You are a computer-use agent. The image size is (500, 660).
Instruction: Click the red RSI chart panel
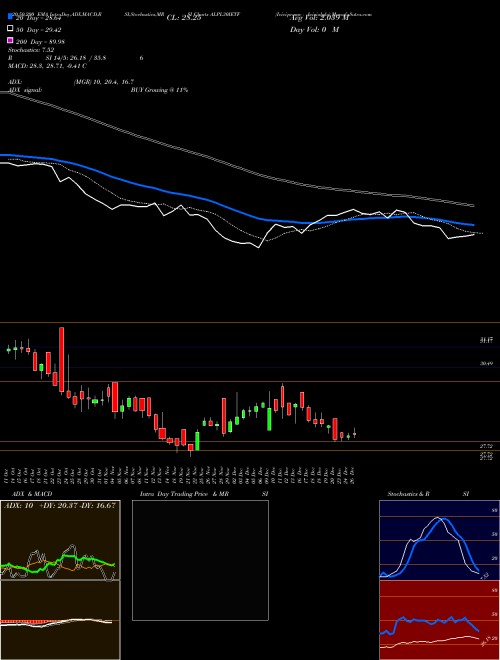[439, 620]
